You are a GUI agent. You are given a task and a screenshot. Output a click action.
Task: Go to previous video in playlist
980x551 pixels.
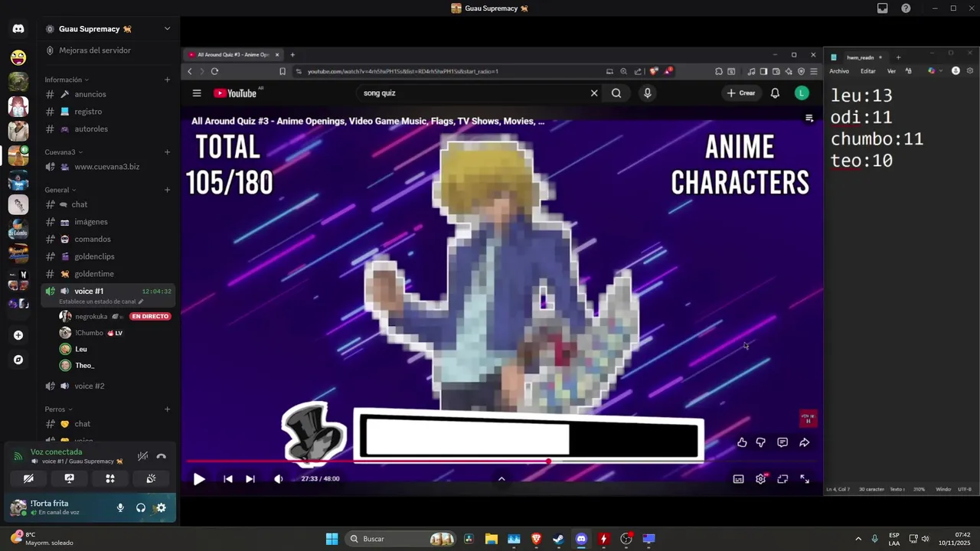(227, 479)
